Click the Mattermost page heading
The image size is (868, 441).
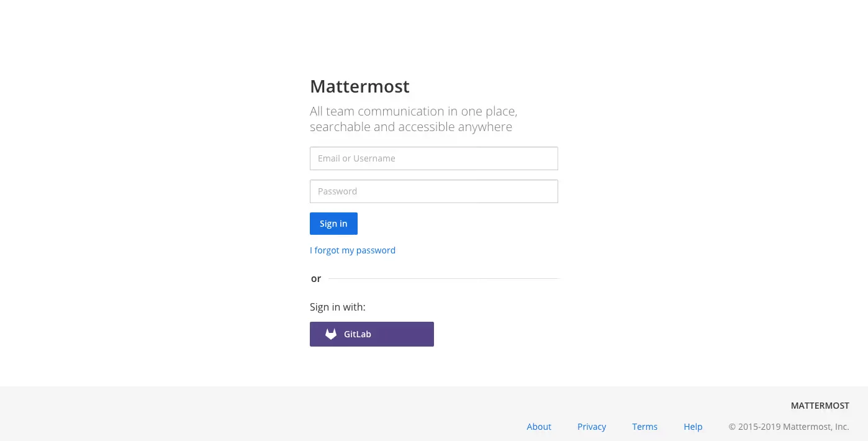359,86
